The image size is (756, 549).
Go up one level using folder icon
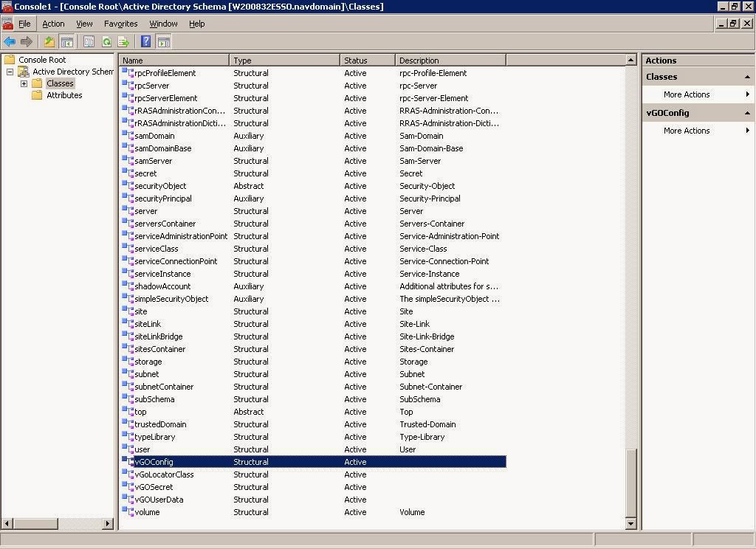49,42
